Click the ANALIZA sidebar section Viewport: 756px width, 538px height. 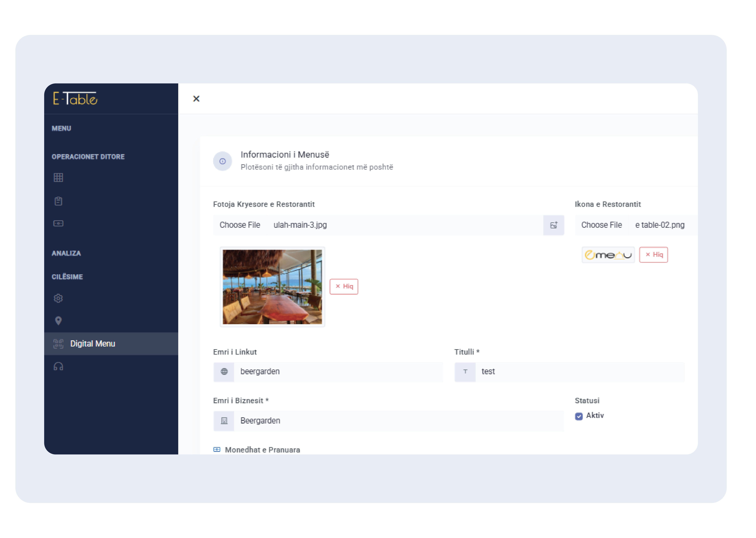tap(66, 253)
